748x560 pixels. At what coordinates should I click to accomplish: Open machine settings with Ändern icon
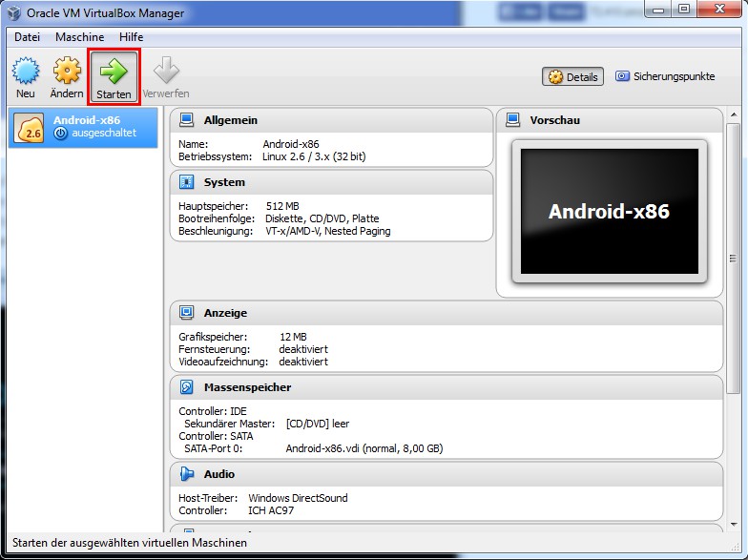click(67, 72)
